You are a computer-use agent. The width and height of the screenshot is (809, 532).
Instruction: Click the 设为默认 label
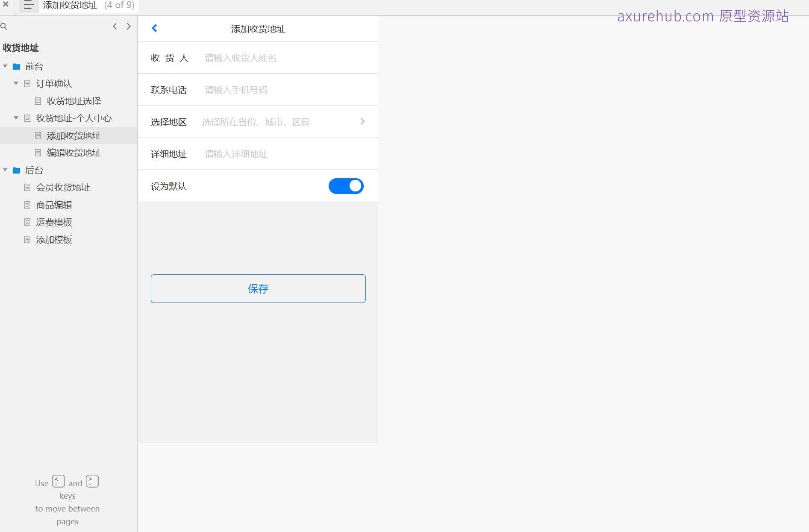169,186
